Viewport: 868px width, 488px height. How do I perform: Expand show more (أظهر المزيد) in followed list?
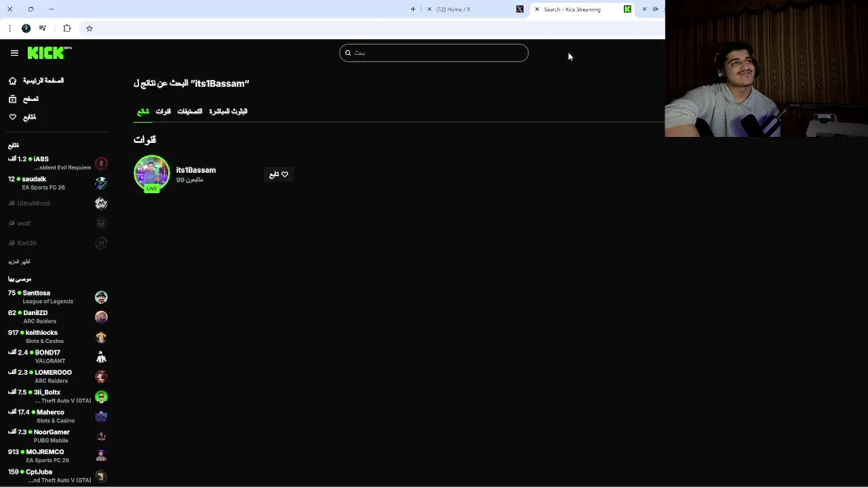click(x=19, y=262)
